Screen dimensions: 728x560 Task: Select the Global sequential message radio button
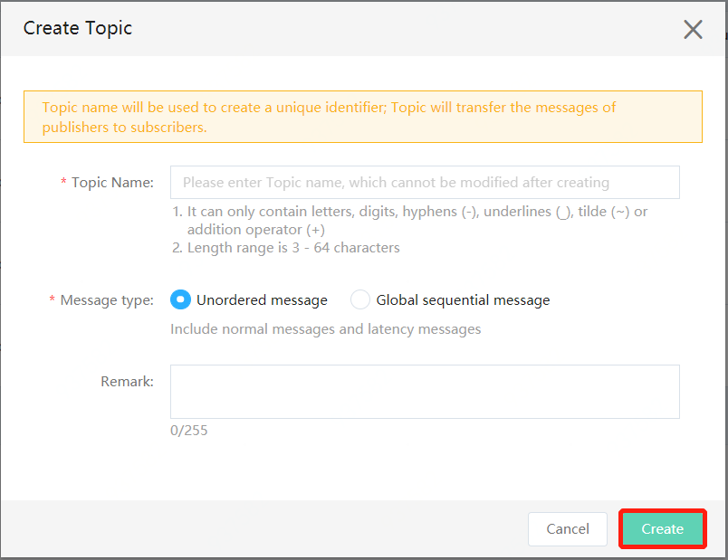tap(360, 299)
